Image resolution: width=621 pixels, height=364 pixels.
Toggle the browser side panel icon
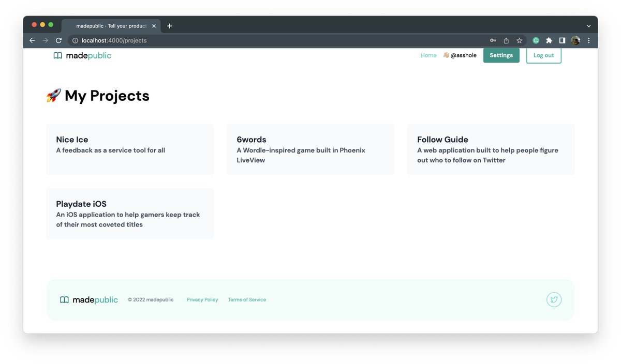[x=562, y=40]
